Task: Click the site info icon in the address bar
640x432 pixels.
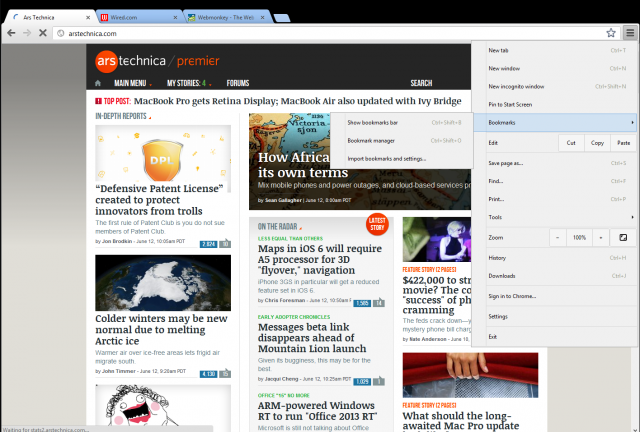Action: [x=60, y=33]
